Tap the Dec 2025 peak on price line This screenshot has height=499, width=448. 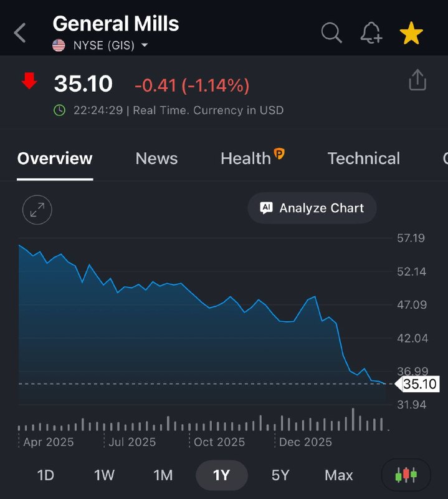click(x=315, y=297)
